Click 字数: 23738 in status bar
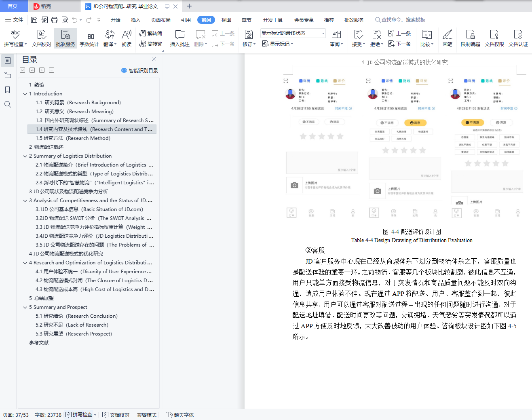The image size is (532, 420). 48,415
